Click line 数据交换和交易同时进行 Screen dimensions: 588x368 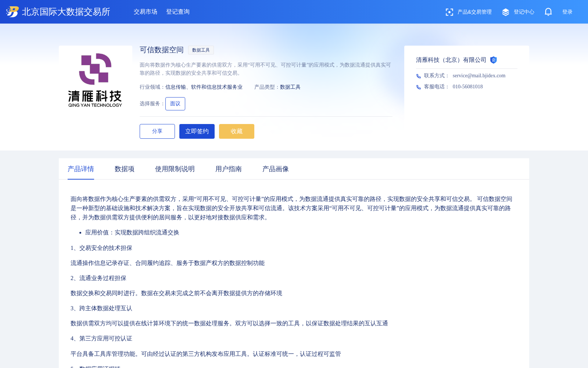176,293
